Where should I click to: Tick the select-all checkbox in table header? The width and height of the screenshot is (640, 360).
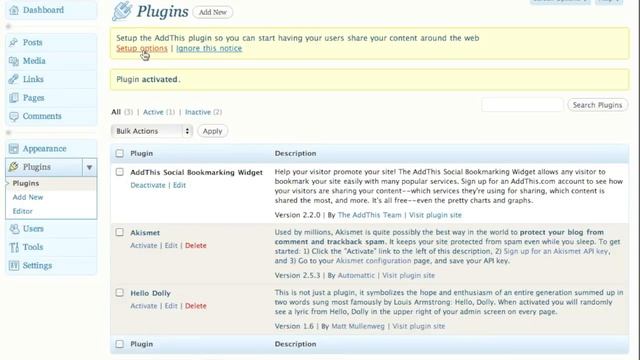point(120,153)
